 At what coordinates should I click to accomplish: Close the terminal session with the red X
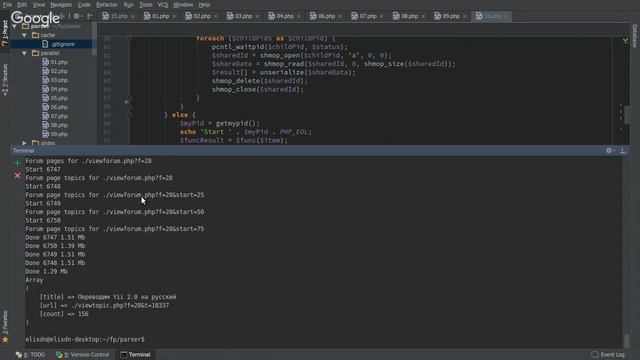[x=18, y=176]
